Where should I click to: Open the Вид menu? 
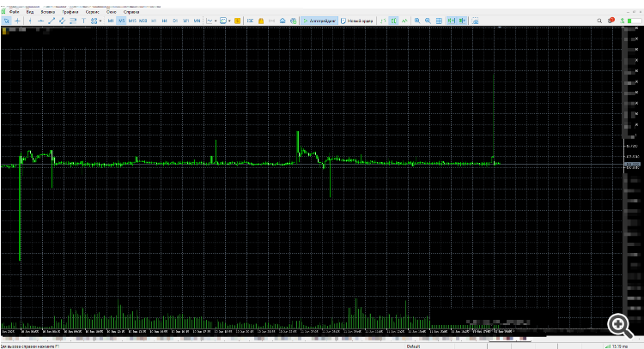(x=30, y=12)
